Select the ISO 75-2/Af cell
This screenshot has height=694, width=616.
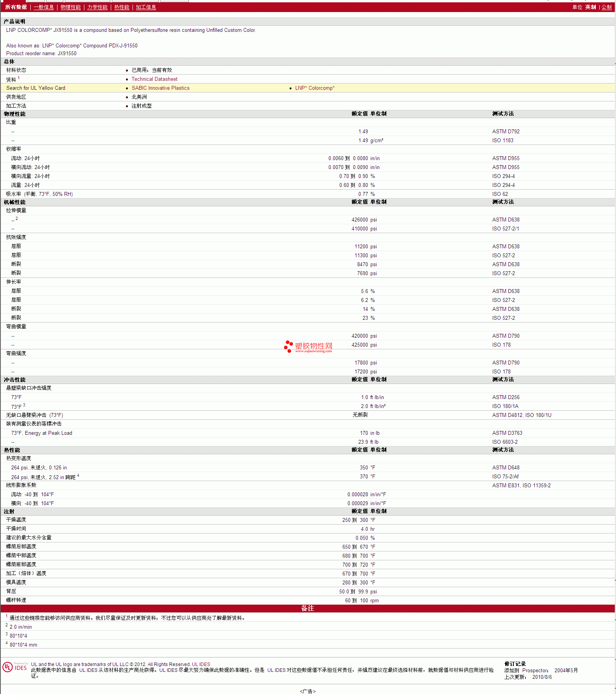505,476
